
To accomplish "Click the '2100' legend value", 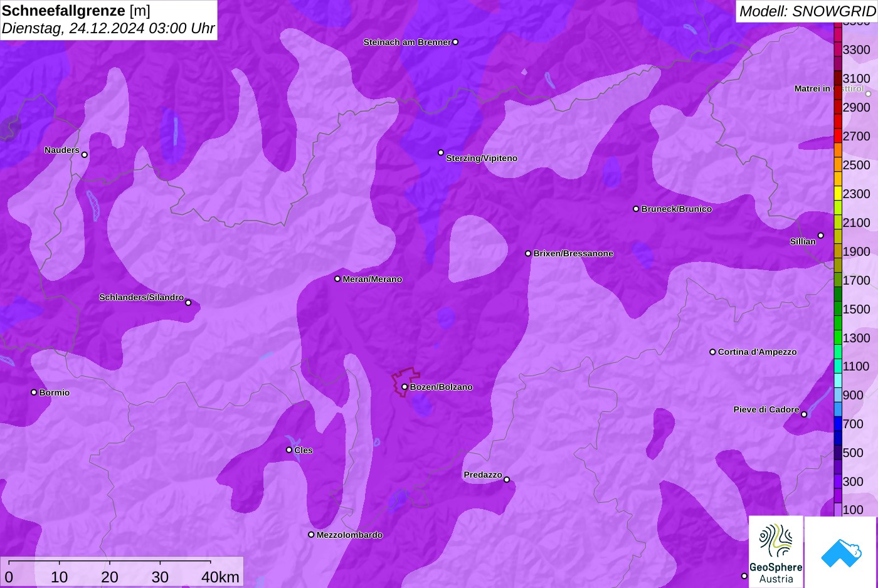I will point(856,223).
